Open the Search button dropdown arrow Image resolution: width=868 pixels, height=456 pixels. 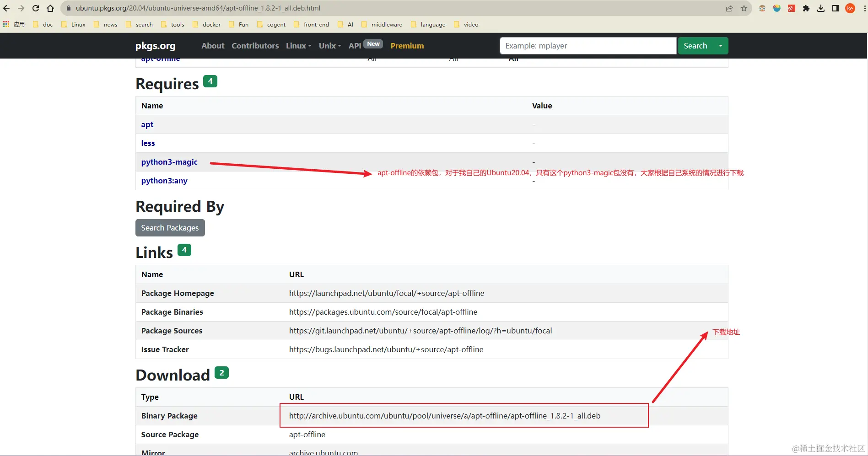(x=721, y=46)
